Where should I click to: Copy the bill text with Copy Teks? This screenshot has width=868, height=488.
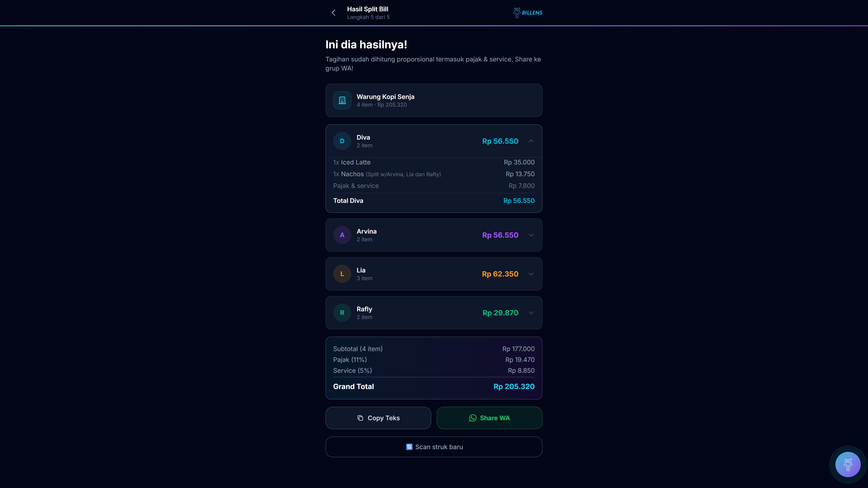(378, 418)
